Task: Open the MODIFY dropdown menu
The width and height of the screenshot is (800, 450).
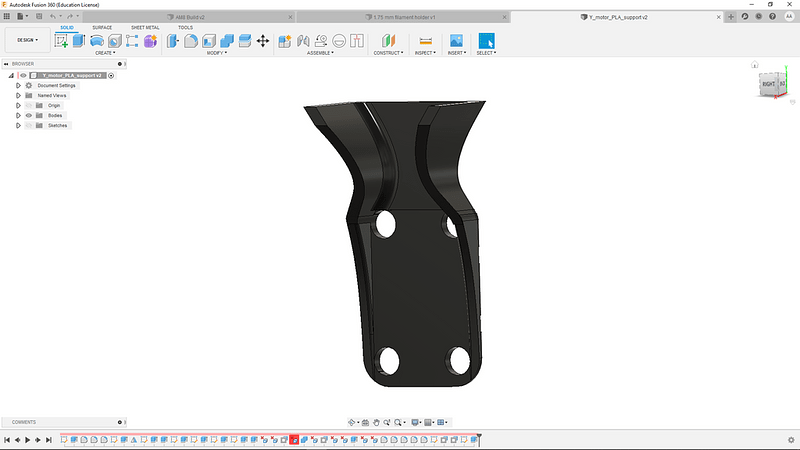Action: (x=217, y=53)
